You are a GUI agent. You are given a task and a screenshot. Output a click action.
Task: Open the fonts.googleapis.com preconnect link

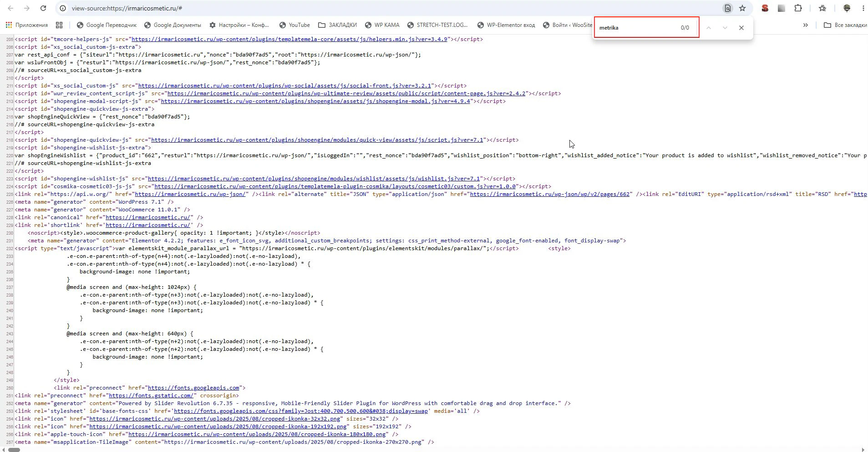coord(193,388)
